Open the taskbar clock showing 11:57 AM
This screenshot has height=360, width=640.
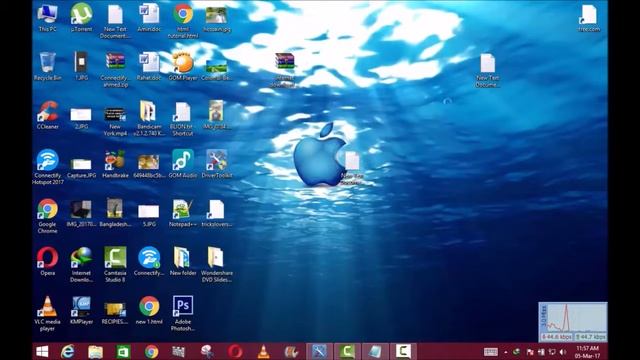[588, 352]
